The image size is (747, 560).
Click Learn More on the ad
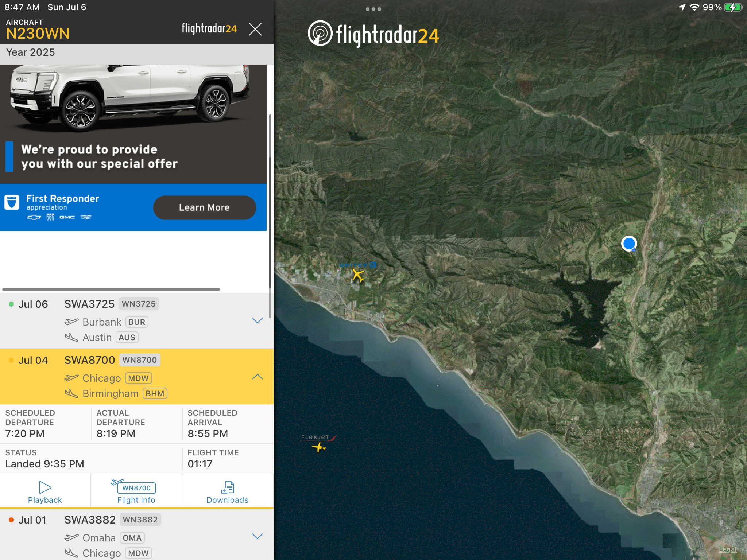coord(205,207)
